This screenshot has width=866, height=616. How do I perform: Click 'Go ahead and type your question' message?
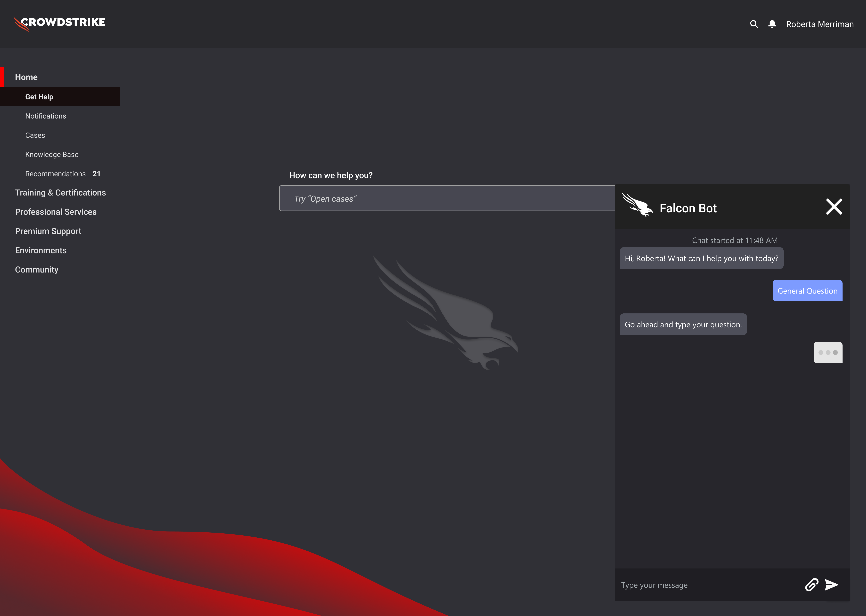click(683, 325)
